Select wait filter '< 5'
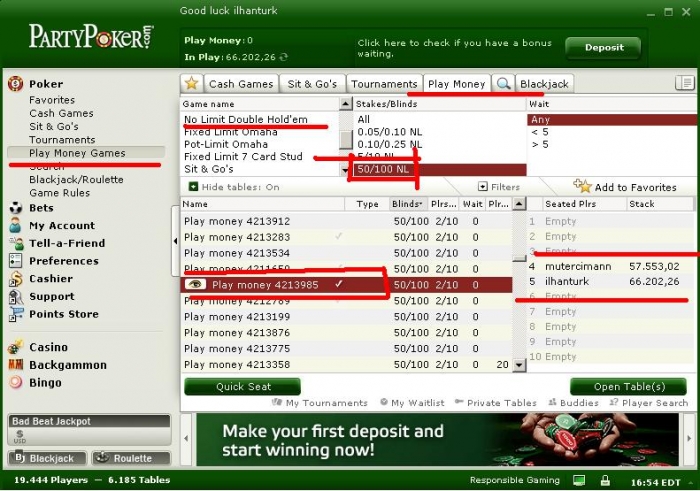 pyautogui.click(x=540, y=132)
